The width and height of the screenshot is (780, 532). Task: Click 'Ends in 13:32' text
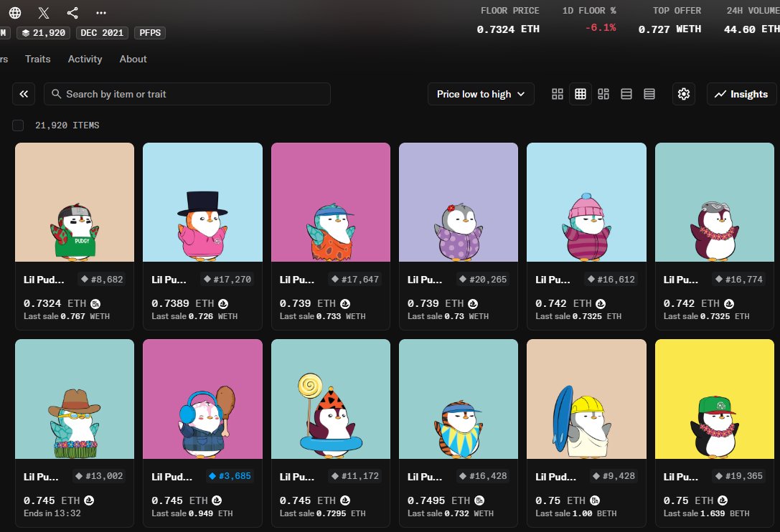pyautogui.click(x=52, y=513)
